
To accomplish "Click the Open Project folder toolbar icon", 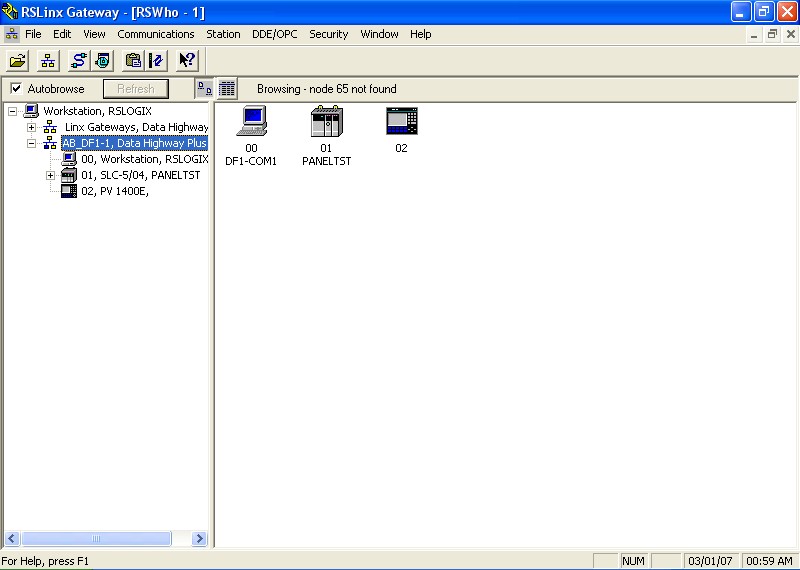I will pyautogui.click(x=17, y=61).
